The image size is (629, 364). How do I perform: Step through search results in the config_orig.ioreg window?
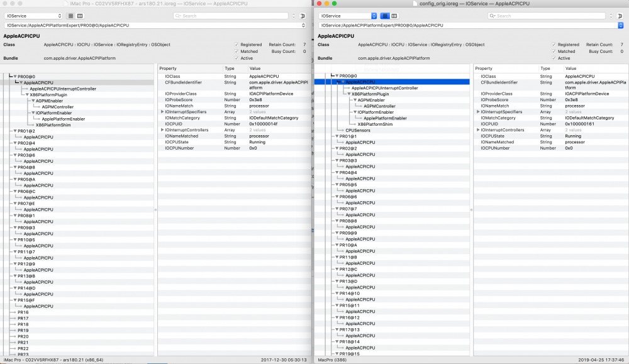pos(611,16)
